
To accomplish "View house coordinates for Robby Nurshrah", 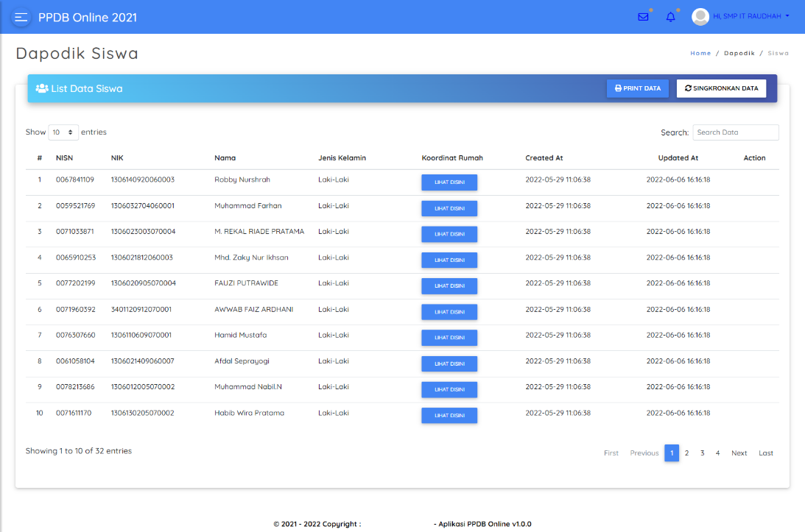I will point(449,182).
